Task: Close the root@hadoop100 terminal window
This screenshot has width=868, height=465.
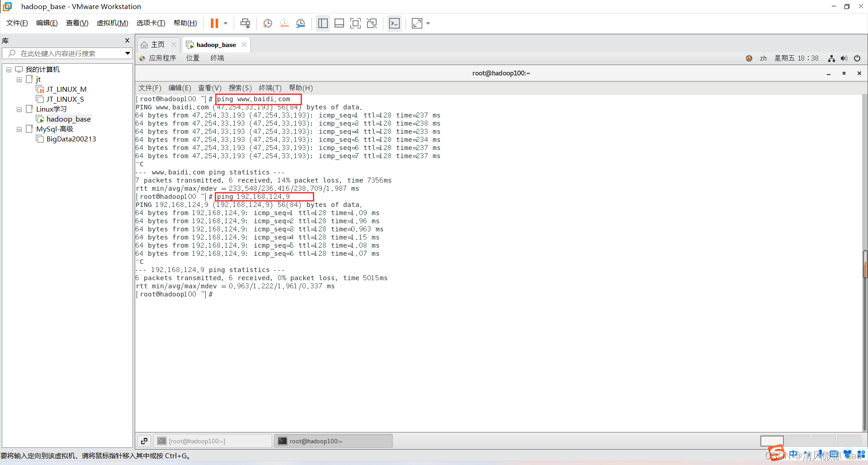Action: [859, 73]
